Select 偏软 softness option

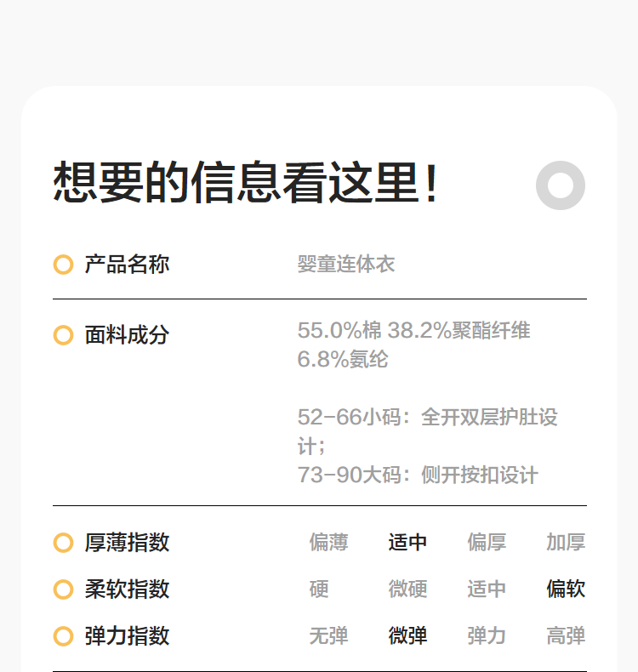coord(566,589)
